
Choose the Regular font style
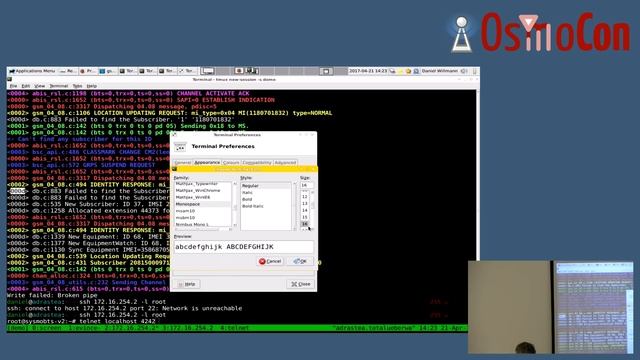(x=266, y=186)
